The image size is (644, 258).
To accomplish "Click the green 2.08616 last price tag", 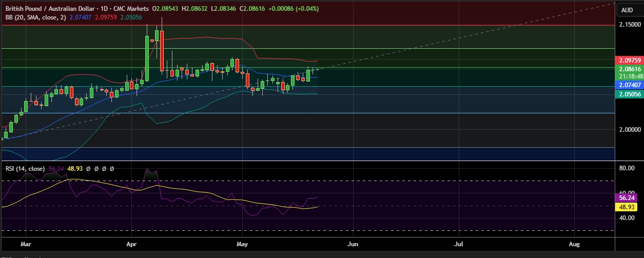I will click(x=629, y=69).
